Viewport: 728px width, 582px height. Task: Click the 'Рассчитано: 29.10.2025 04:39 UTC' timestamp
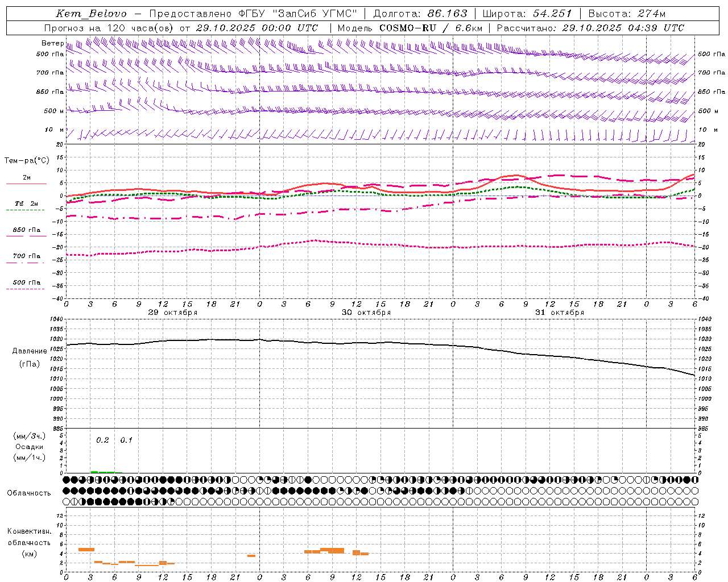tap(590, 28)
